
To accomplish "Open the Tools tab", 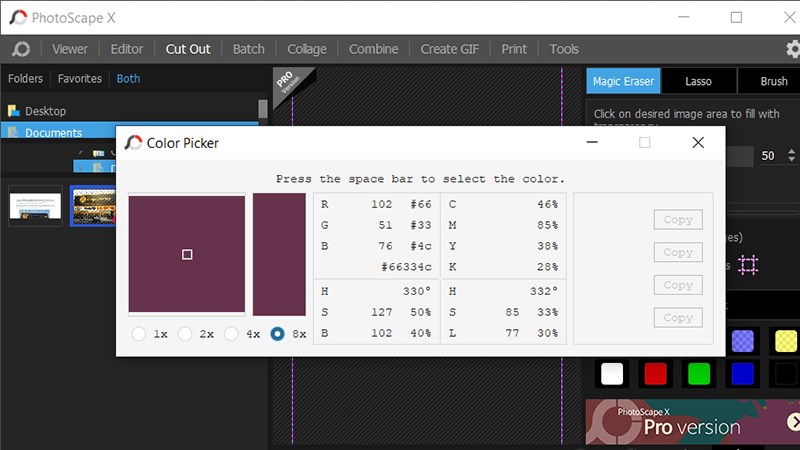I will pyautogui.click(x=564, y=49).
